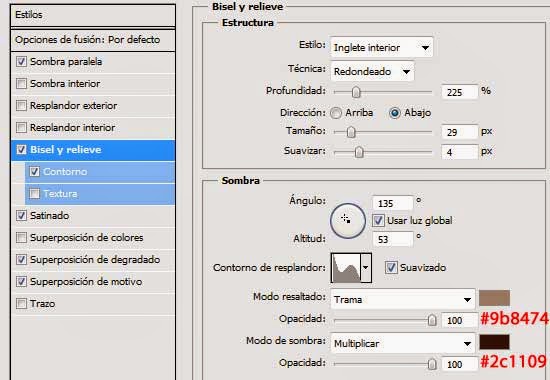Click the Tamaño slider handle

pyautogui.click(x=351, y=132)
